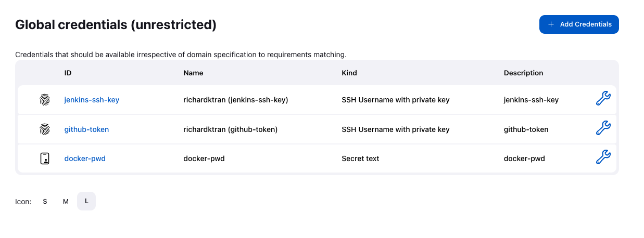Click the Name column header
The width and height of the screenshot is (644, 238).
point(193,73)
